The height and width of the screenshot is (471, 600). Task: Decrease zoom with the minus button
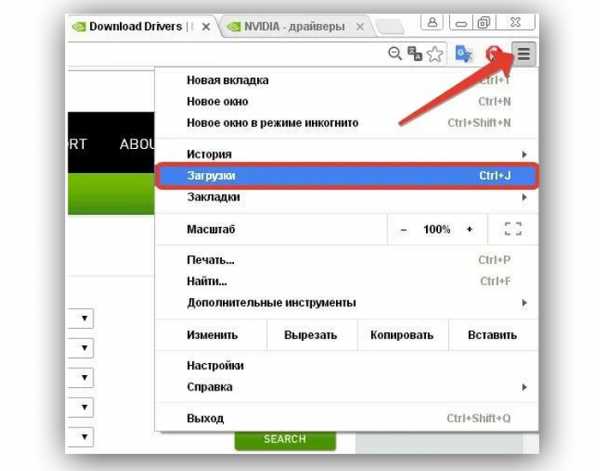tap(404, 229)
